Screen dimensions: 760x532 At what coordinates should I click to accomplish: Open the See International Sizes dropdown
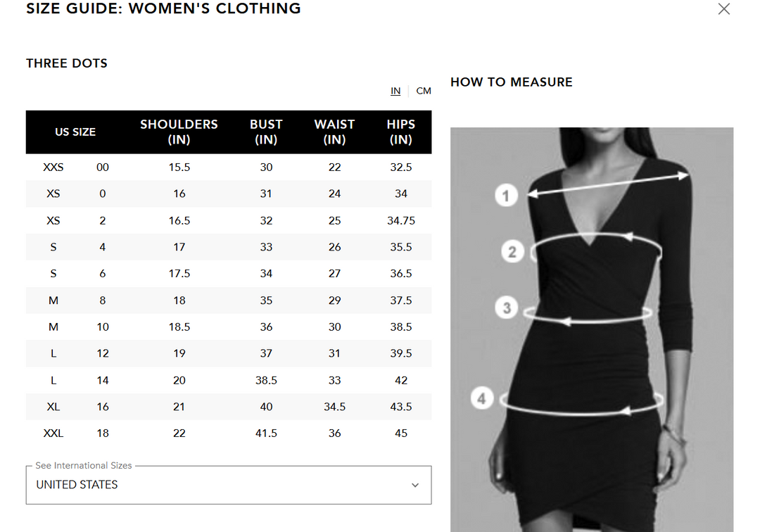click(x=229, y=485)
